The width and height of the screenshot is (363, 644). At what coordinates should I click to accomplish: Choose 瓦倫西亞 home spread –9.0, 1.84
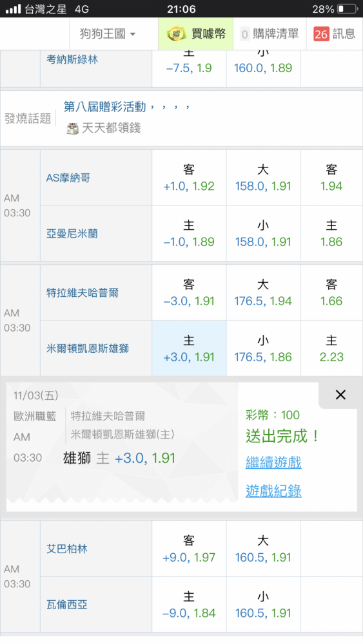[x=189, y=605]
